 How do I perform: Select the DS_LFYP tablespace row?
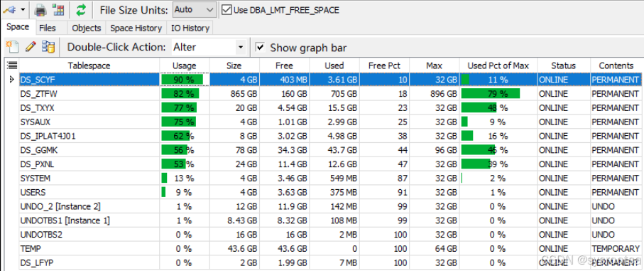(x=330, y=262)
